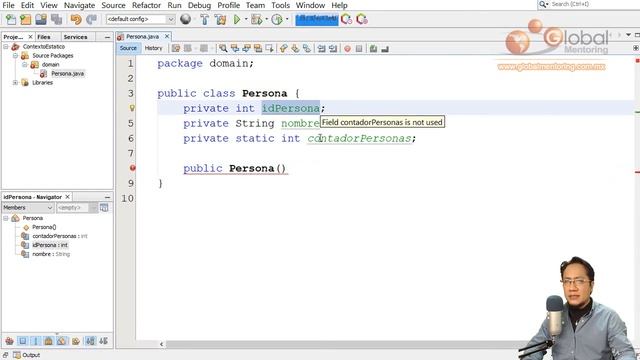Click the second garbage collection circular icon
Image resolution: width=640 pixels, height=360 pixels.
(362, 19)
